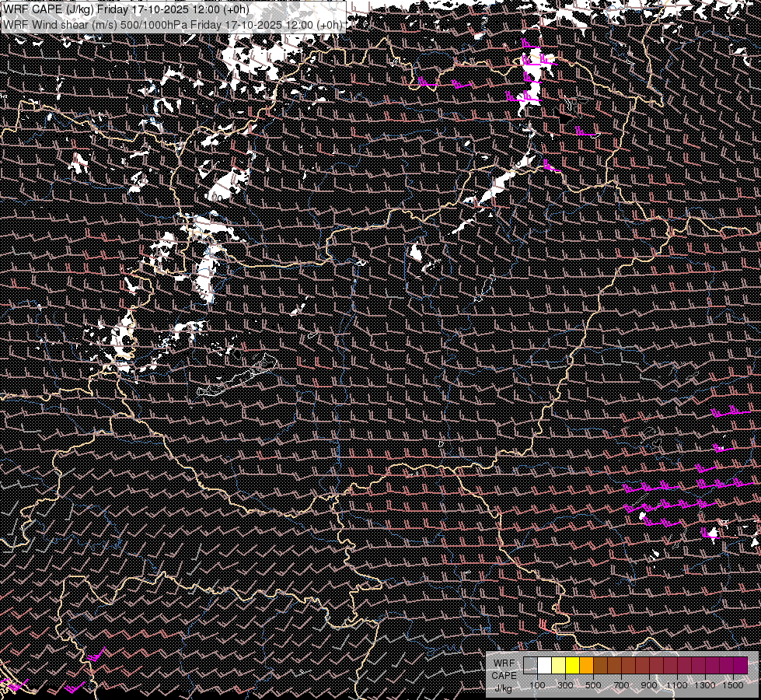Image resolution: width=761 pixels, height=700 pixels.
Task: Click the WRF Wind shear 500/1000hPa title line
Action: [173, 25]
